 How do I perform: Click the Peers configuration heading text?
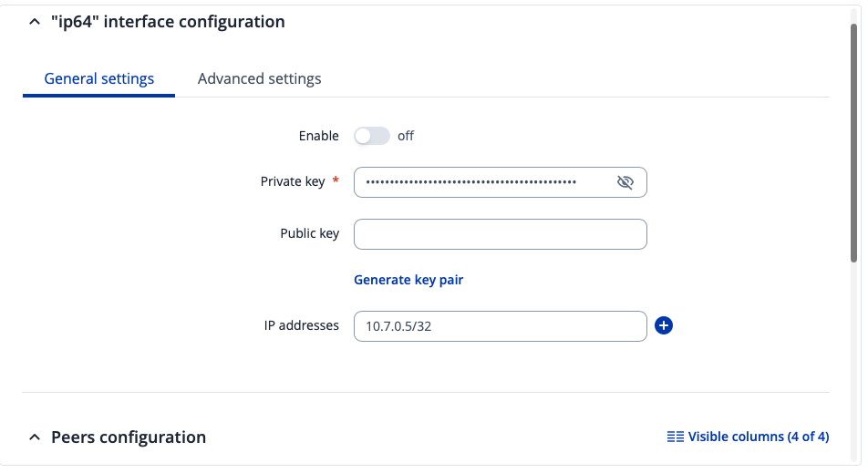[x=129, y=437]
